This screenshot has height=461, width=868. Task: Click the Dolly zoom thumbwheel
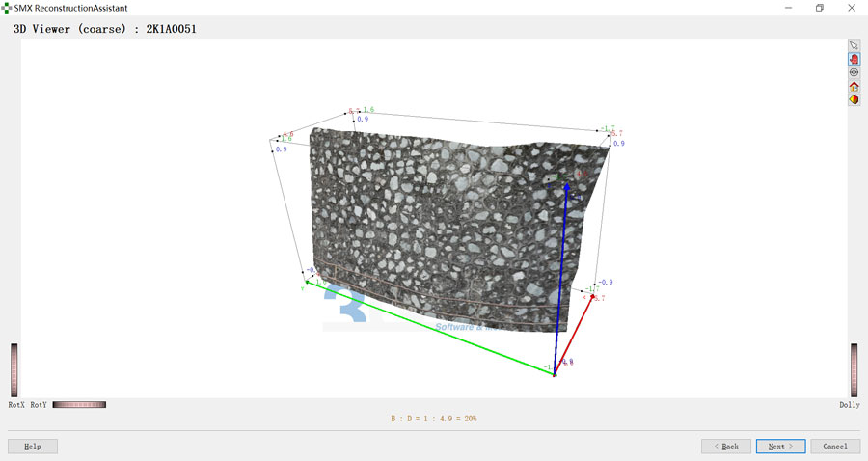(x=854, y=369)
